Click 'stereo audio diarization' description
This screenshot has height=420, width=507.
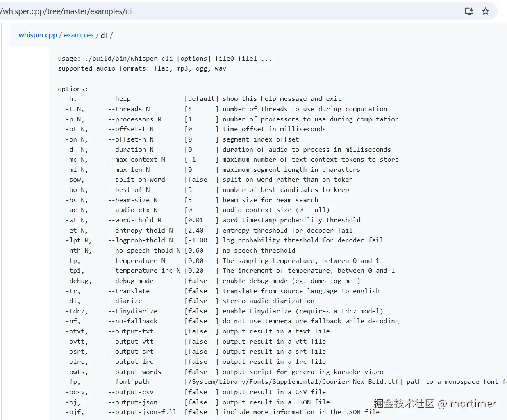268,301
